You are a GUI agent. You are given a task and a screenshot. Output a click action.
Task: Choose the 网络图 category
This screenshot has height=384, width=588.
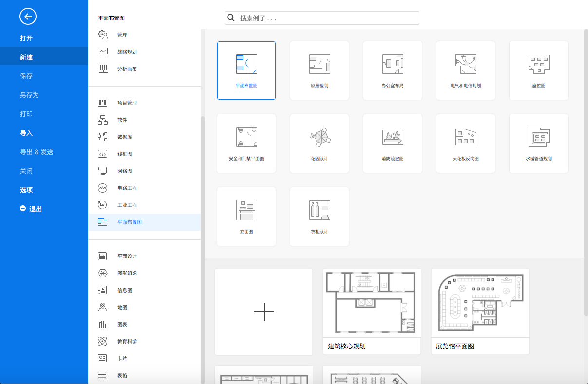pos(124,171)
